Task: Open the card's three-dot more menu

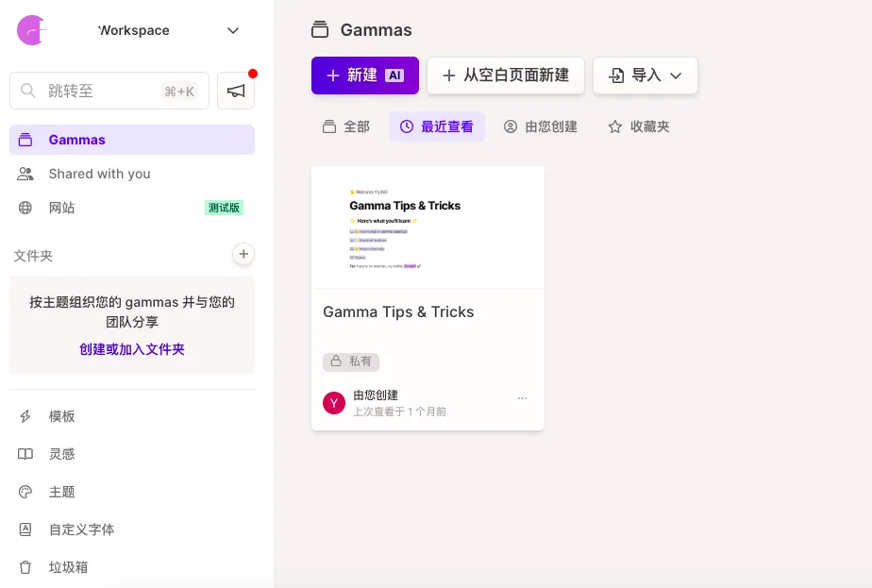Action: [522, 398]
